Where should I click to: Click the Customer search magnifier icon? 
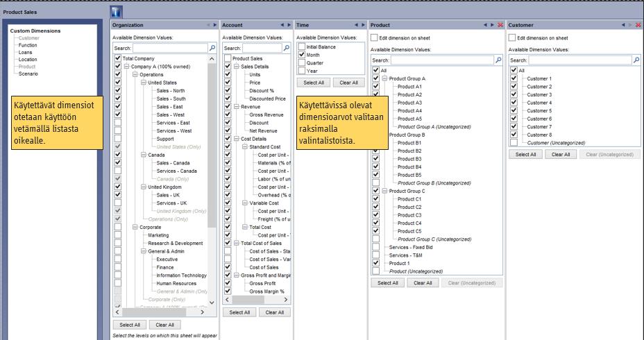(x=636, y=60)
